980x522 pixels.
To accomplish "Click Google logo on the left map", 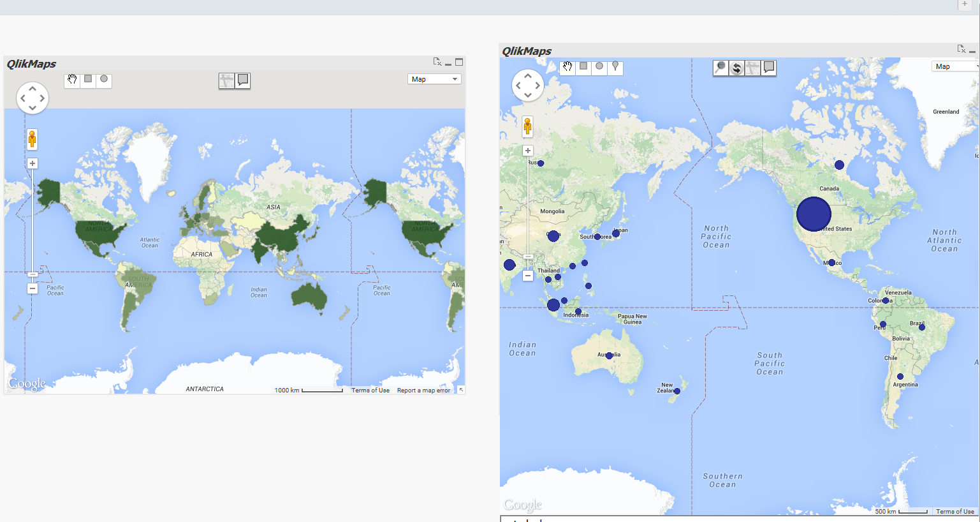I will pyautogui.click(x=27, y=384).
